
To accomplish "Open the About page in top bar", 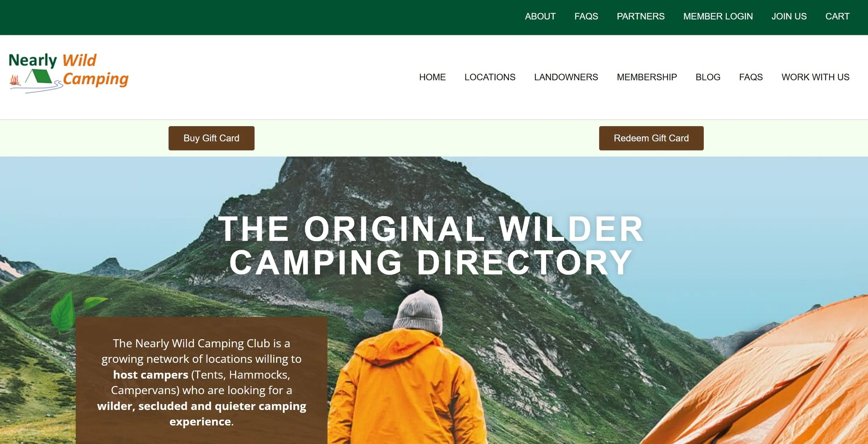I will point(540,16).
